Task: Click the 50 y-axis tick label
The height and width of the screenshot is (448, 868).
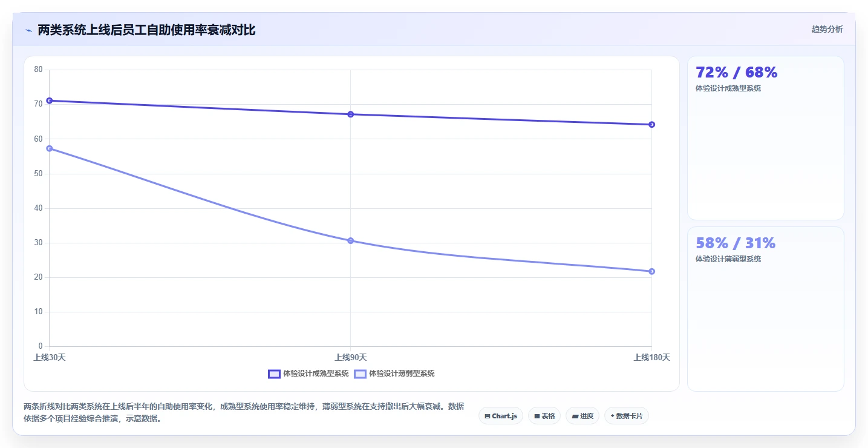Action: coord(38,174)
